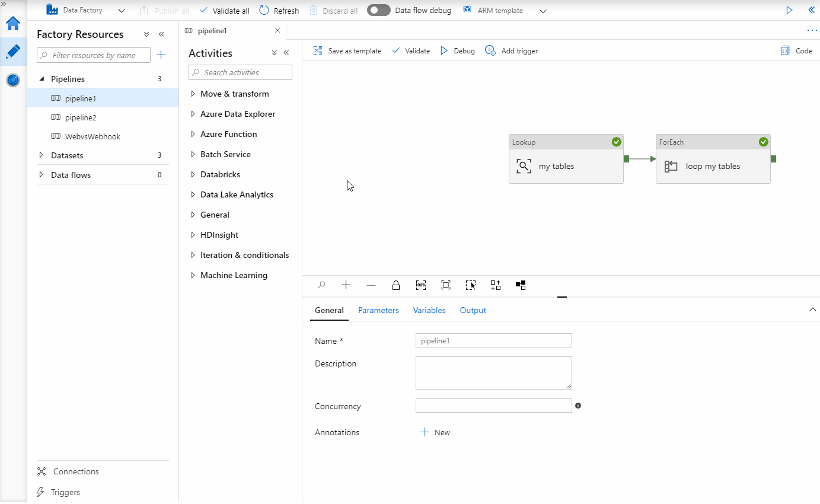The width and height of the screenshot is (820, 504).
Task: Select the auto-align layout icon
Action: click(496, 285)
